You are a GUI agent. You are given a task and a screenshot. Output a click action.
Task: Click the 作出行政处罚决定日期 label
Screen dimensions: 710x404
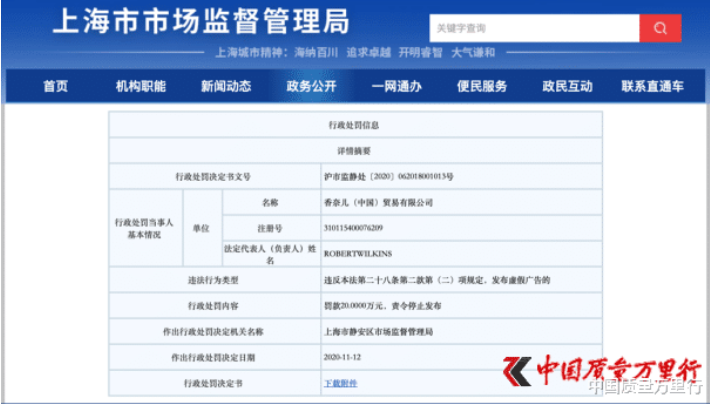[x=213, y=358]
